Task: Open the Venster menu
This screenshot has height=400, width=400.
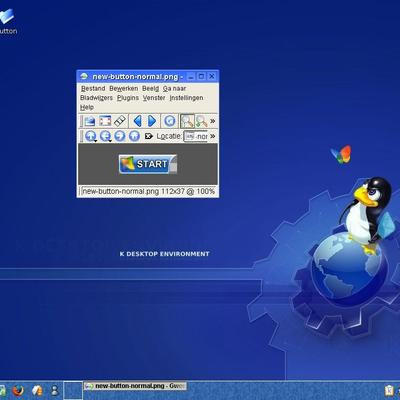Action: click(154, 98)
